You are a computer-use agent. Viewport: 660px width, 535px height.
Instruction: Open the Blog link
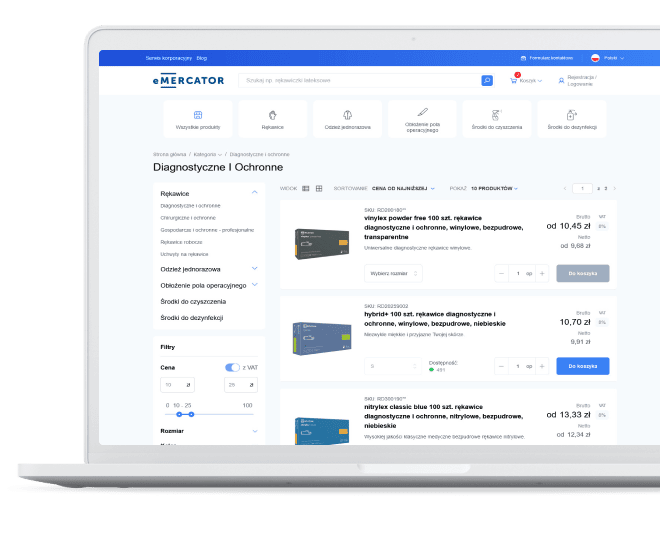pos(202,58)
